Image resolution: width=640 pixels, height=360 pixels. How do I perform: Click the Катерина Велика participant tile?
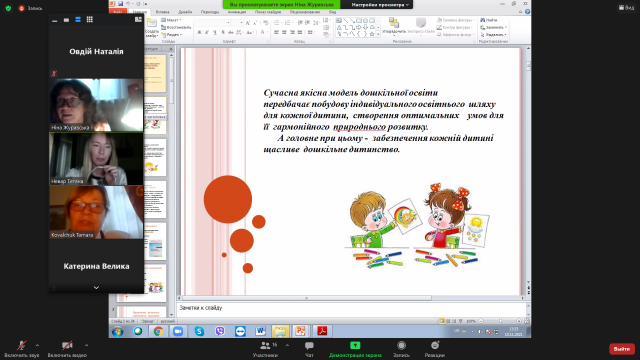(x=96, y=266)
